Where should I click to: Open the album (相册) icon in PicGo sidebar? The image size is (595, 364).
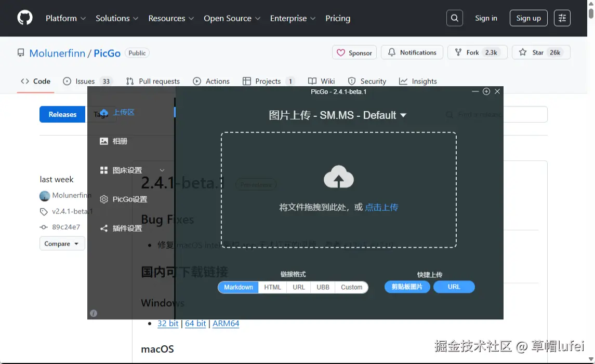pos(103,141)
